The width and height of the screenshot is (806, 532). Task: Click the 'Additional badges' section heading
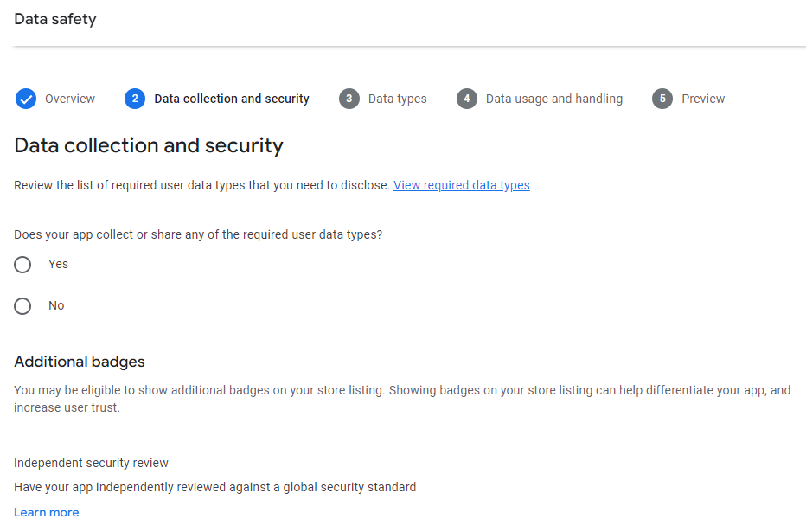[x=80, y=362]
